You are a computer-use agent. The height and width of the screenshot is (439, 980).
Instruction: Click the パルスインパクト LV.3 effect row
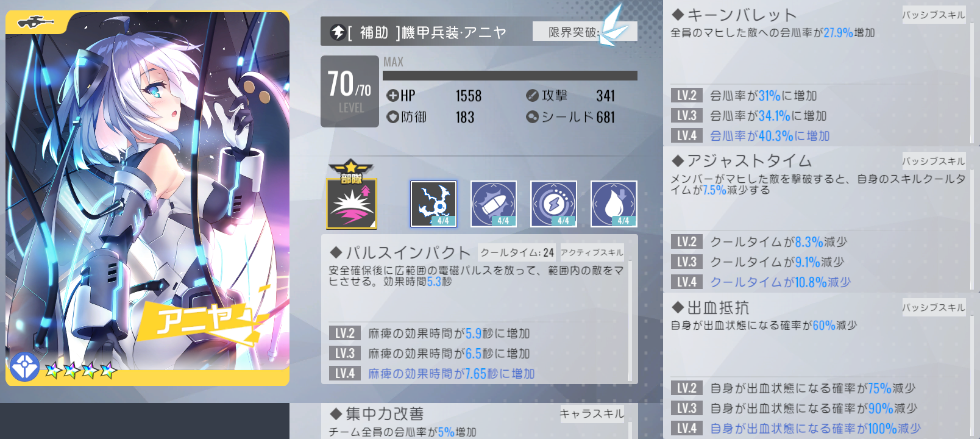pyautogui.click(x=476, y=353)
